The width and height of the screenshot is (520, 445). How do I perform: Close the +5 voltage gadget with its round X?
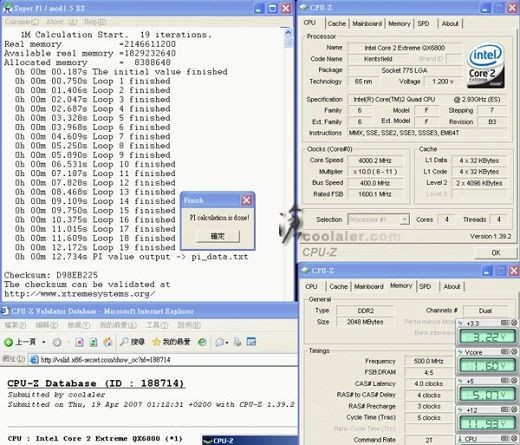pos(514,381)
